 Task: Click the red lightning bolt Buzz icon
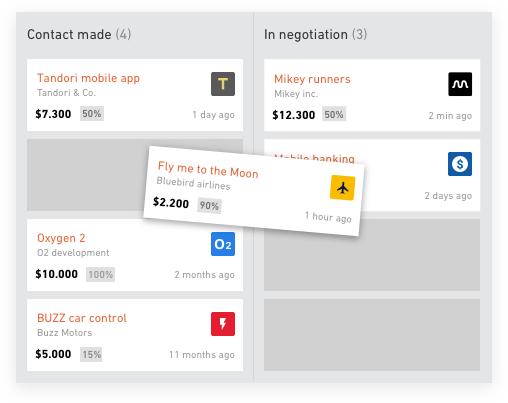tap(223, 324)
